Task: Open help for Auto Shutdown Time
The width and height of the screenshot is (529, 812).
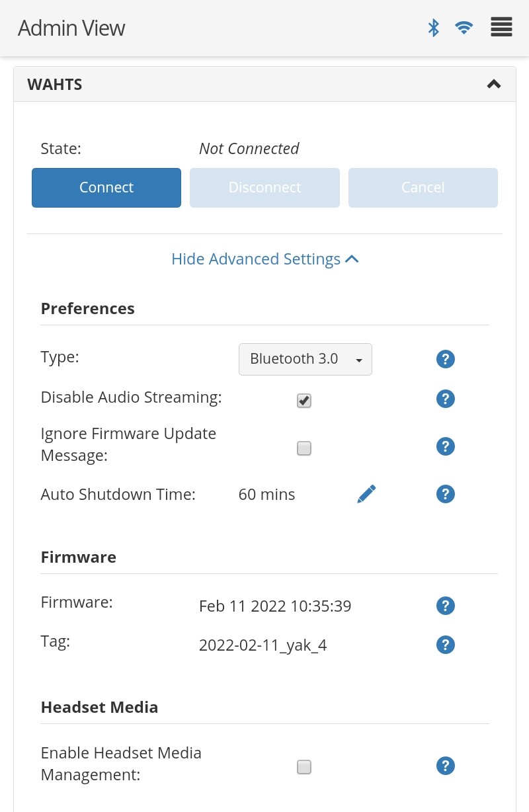Action: coord(446,494)
